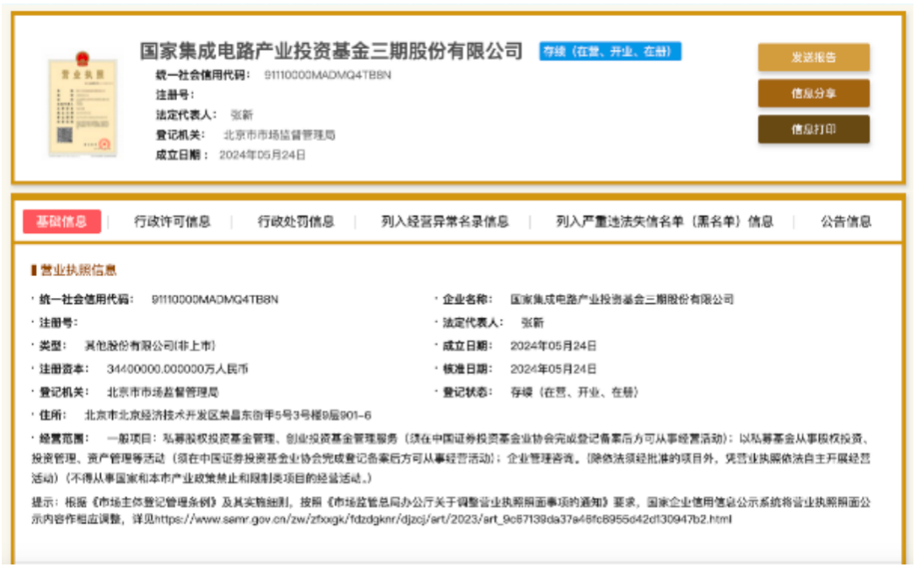The width and height of the screenshot is (924, 582).
Task: Click the 存续（在营、开业、在册） status badge
Action: click(x=610, y=51)
